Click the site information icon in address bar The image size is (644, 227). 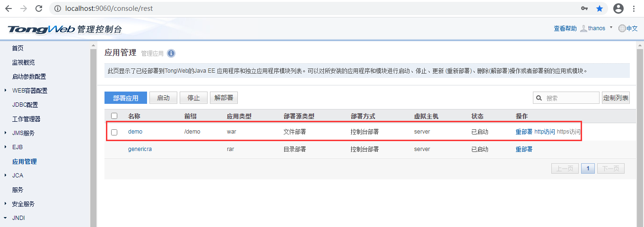(x=57, y=8)
